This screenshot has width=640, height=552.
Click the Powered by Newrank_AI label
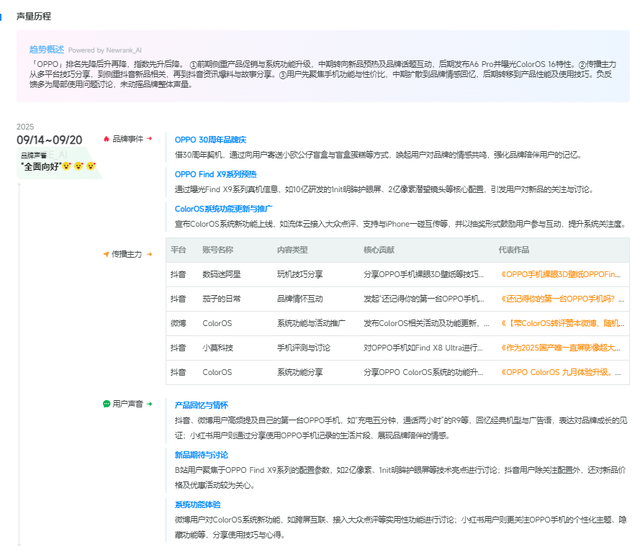click(105, 50)
